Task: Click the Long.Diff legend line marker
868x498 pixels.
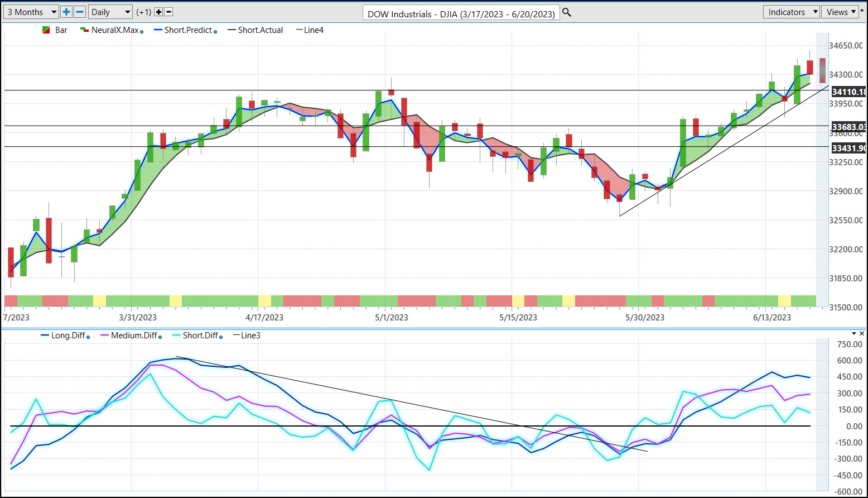Action: tap(45, 336)
